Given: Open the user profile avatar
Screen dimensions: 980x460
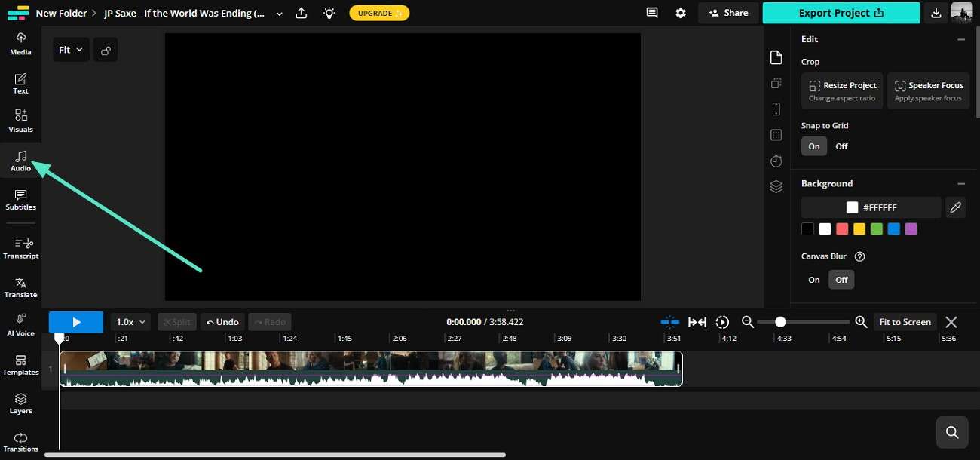Looking at the screenshot, I should pyautogui.click(x=961, y=13).
